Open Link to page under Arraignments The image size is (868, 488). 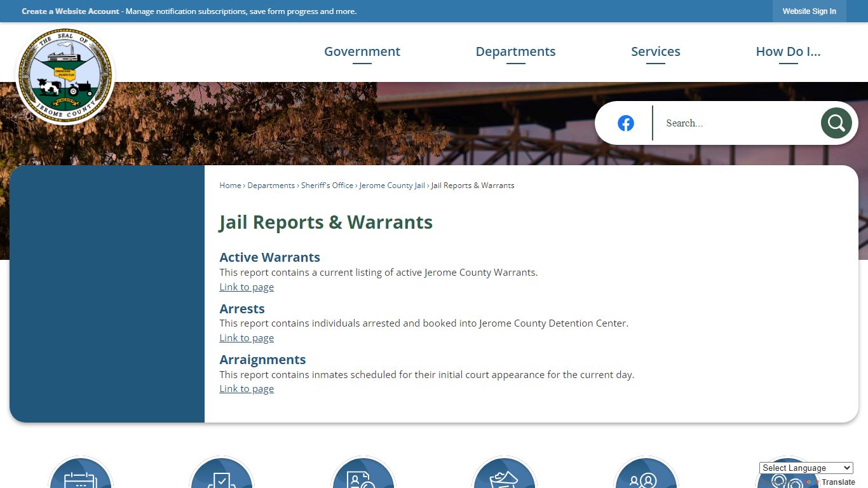pos(247,389)
